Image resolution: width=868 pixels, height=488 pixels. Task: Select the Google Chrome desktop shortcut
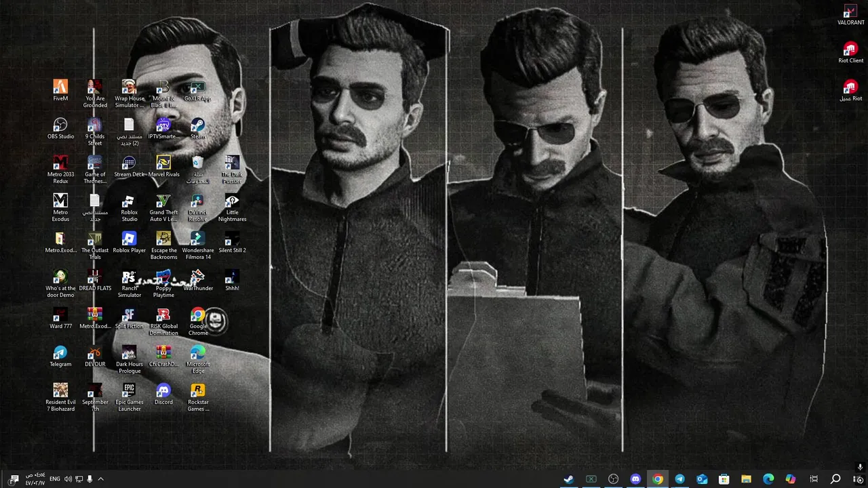pos(197,321)
